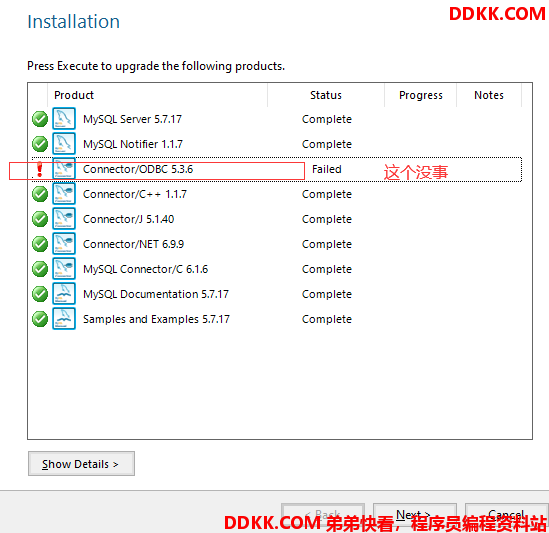
Task: Click the Notes column header
Action: [489, 95]
